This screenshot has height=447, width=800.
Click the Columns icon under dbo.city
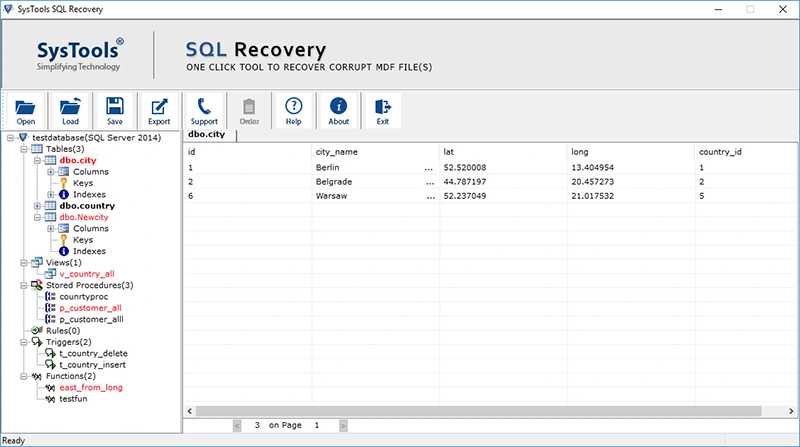click(x=64, y=171)
